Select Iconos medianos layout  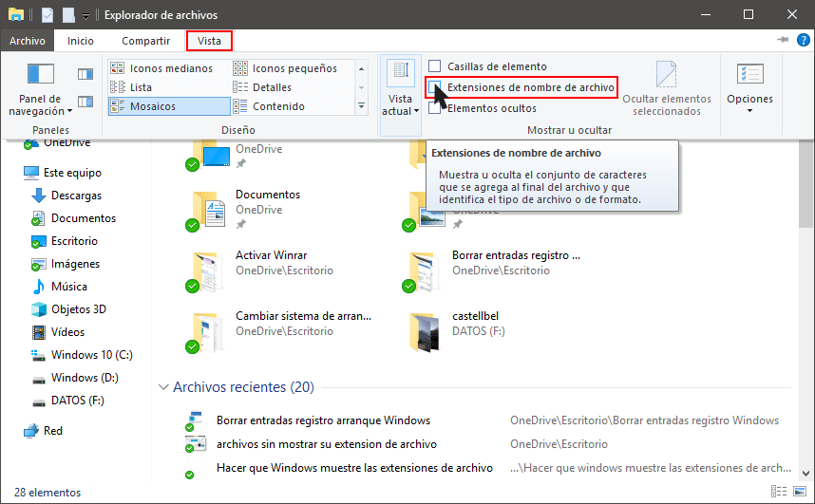click(161, 68)
